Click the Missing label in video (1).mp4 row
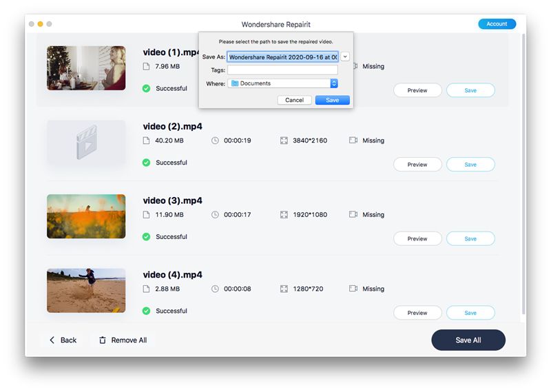The image size is (551, 392). tap(373, 66)
